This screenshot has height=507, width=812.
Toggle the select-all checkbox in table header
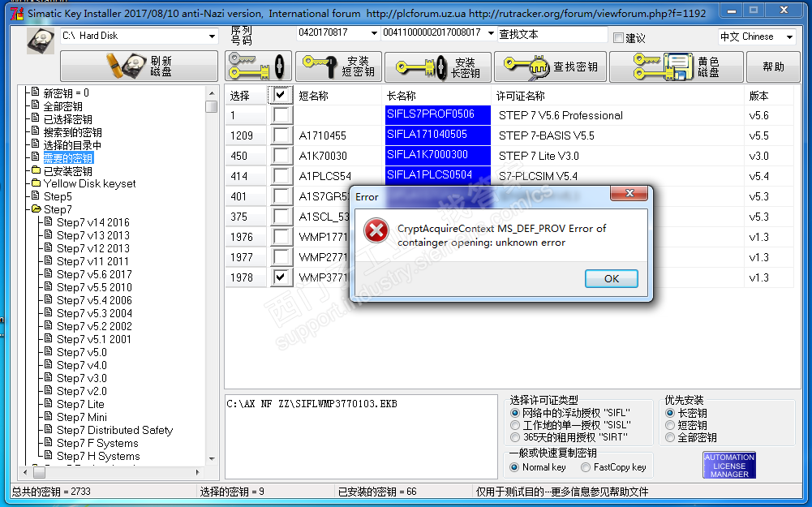click(x=280, y=95)
